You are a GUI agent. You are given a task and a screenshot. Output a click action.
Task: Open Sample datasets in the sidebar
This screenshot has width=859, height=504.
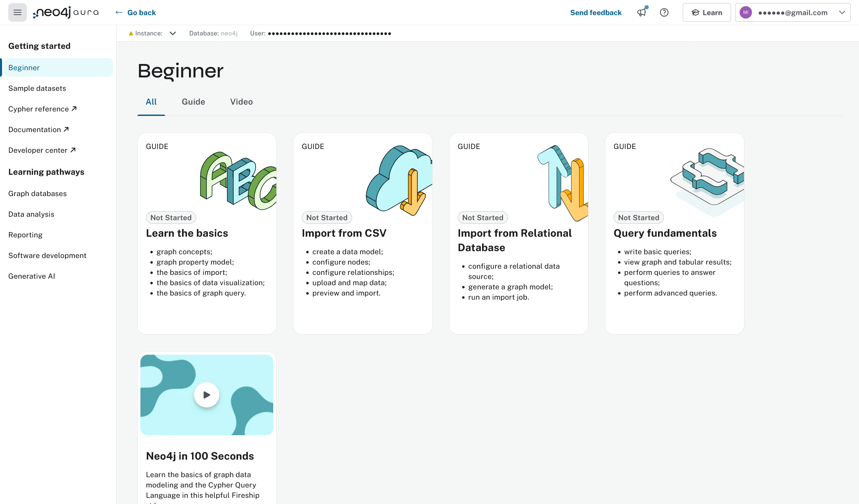pyautogui.click(x=37, y=88)
